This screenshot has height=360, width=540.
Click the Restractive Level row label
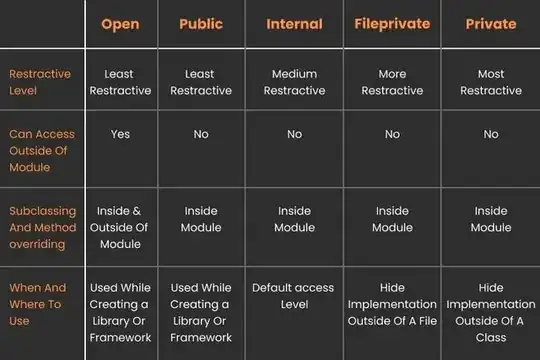(40, 82)
